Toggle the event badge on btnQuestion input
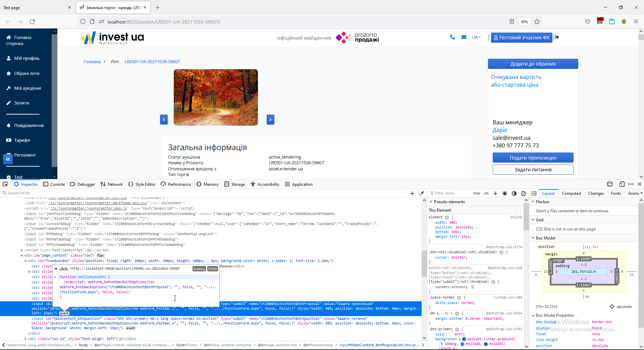The width and height of the screenshot is (644, 350). click(131, 328)
